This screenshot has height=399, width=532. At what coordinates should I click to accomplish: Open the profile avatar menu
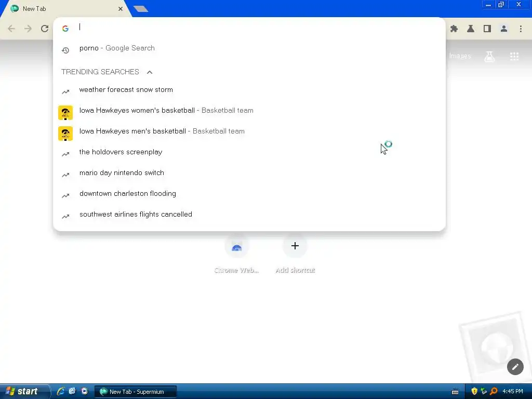coord(504,29)
